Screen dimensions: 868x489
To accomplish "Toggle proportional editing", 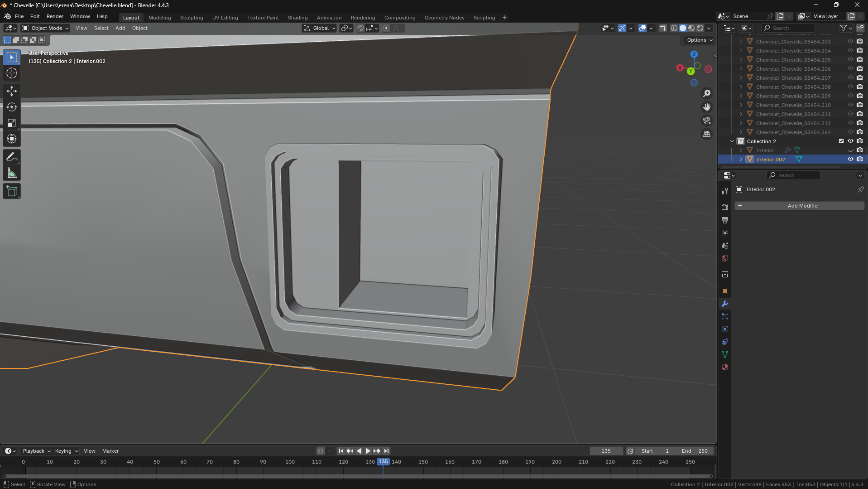I will 386,28.
